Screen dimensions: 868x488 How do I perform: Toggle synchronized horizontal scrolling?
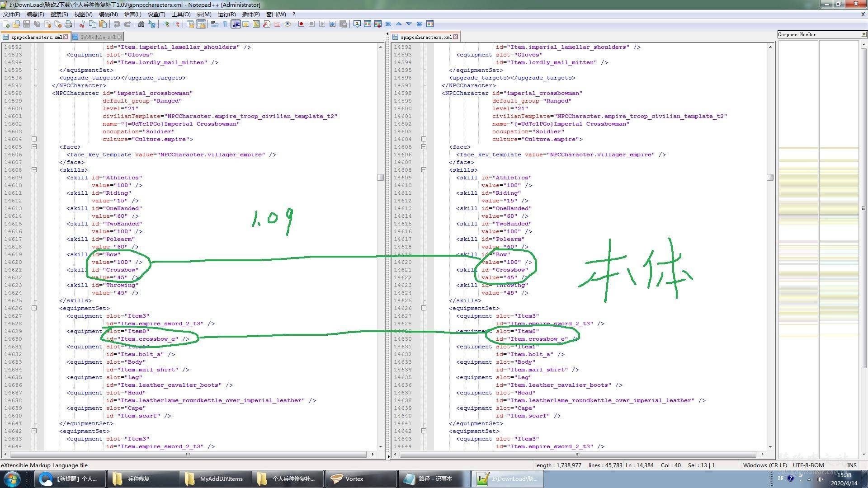point(201,24)
